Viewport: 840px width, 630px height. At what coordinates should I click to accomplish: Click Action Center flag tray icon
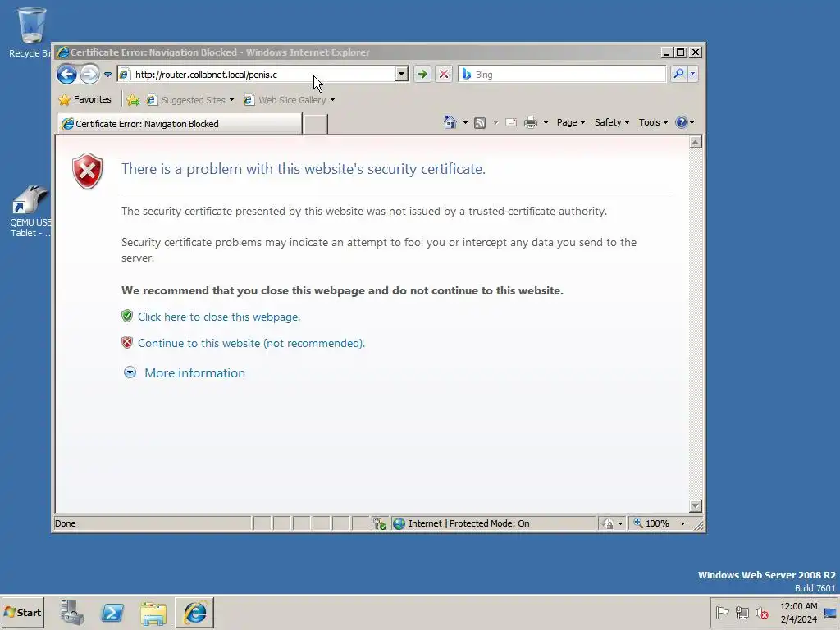(722, 612)
